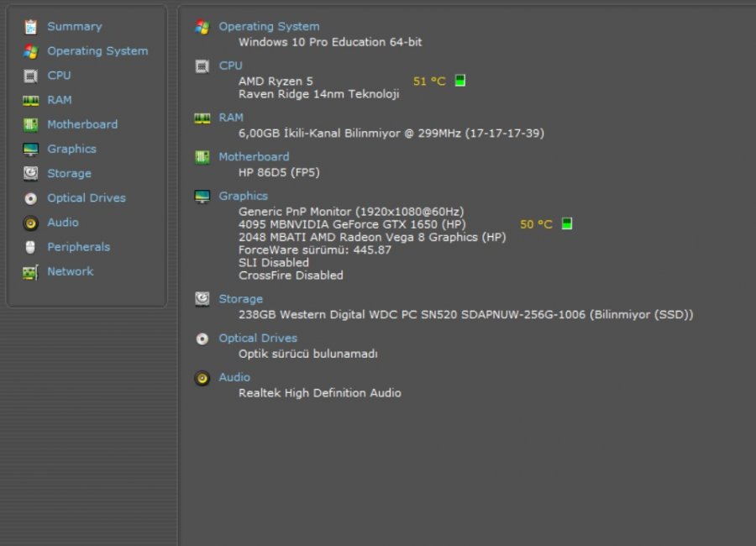Screen dimensions: 756x546
Task: Click the green CPU temperature indicator icon
Action: click(x=460, y=81)
